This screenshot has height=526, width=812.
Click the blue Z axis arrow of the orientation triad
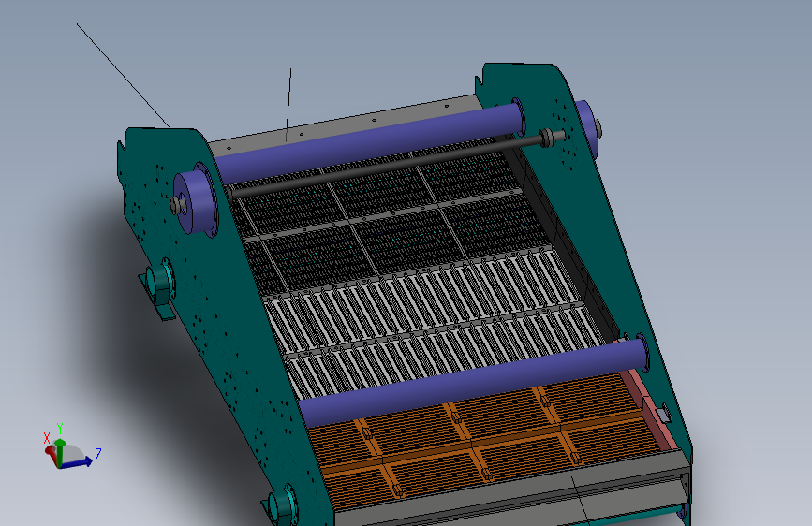[x=78, y=462]
